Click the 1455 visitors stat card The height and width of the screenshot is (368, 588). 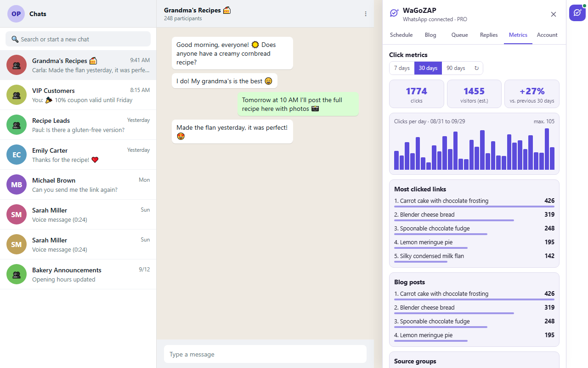point(474,94)
